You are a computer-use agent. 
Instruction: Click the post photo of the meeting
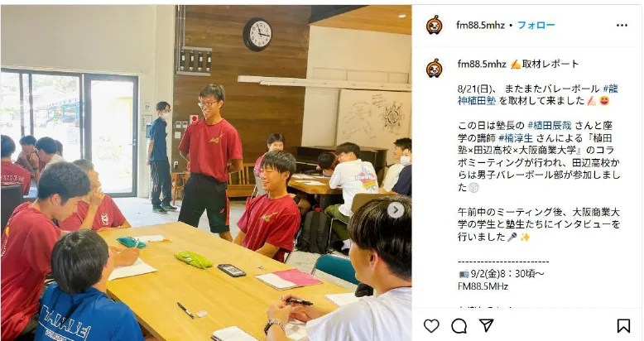206,172
